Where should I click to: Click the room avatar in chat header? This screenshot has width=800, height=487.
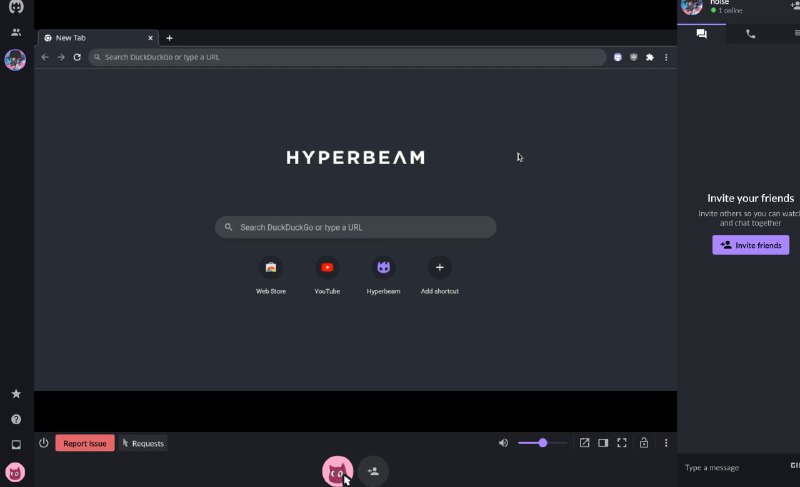[x=692, y=6]
